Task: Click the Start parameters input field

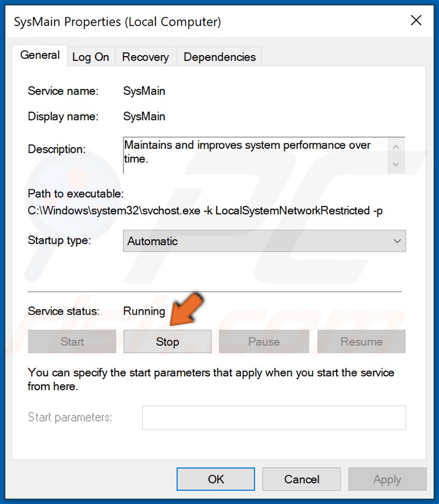Action: [x=273, y=417]
